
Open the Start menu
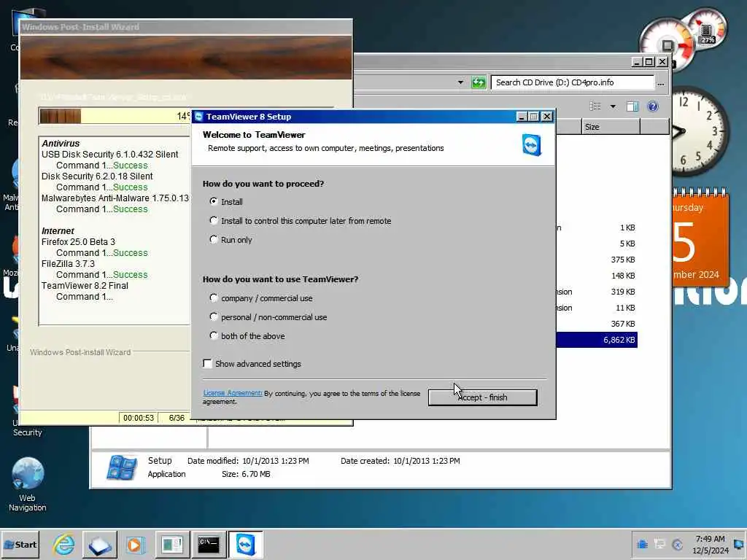coord(20,544)
